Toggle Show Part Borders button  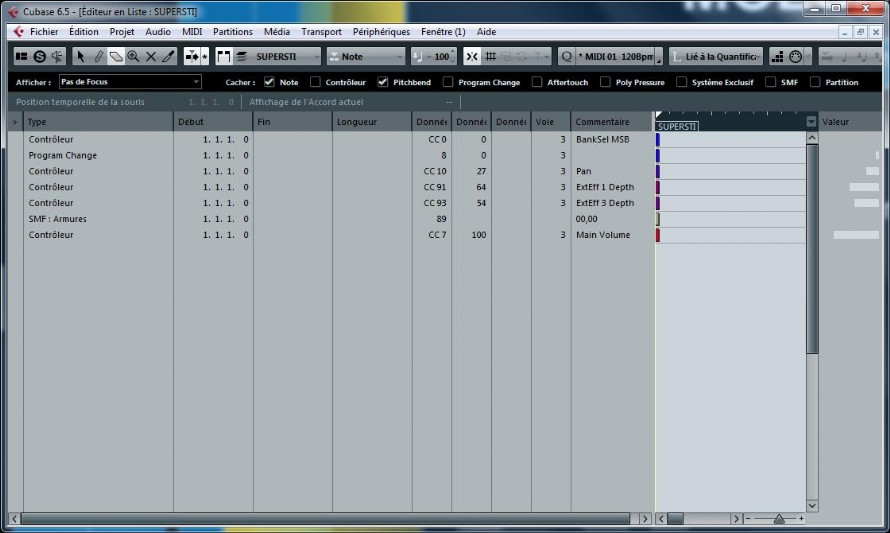coord(224,56)
